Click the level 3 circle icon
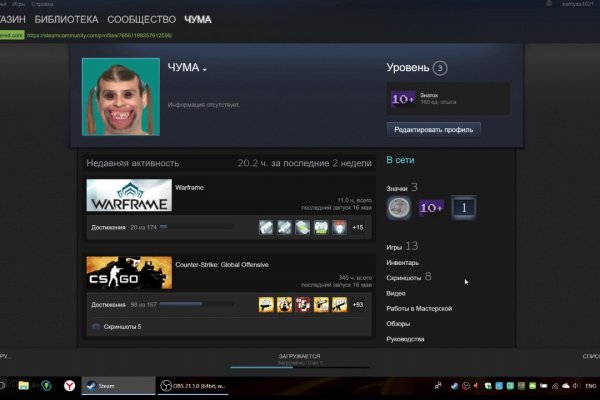This screenshot has height=400, width=600. pyautogui.click(x=440, y=68)
